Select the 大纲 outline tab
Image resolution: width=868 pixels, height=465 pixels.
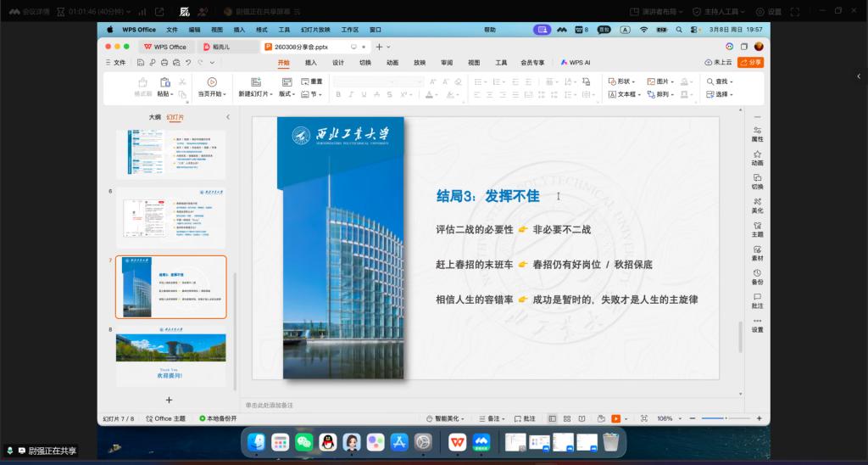coord(154,117)
